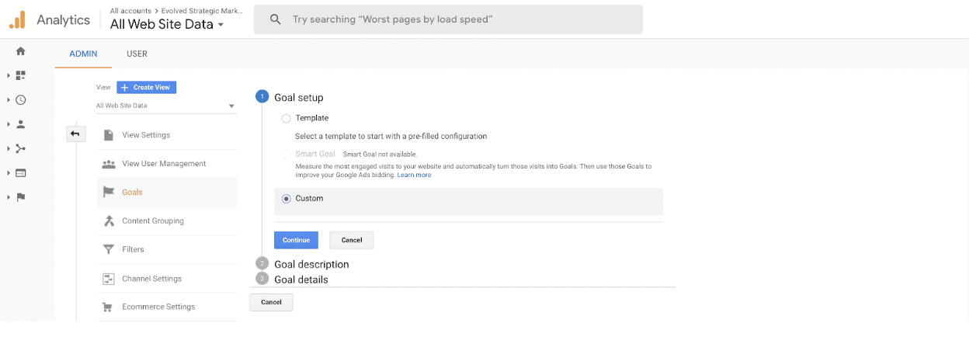Select the Custom radio button
Screen dimensions: 980x351
[287, 199]
